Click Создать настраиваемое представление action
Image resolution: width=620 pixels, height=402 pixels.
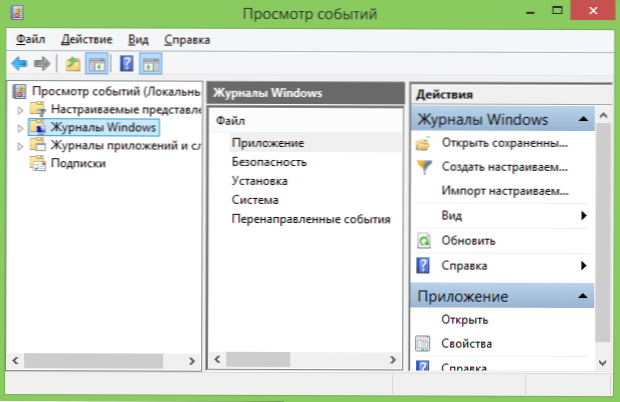pos(505,167)
